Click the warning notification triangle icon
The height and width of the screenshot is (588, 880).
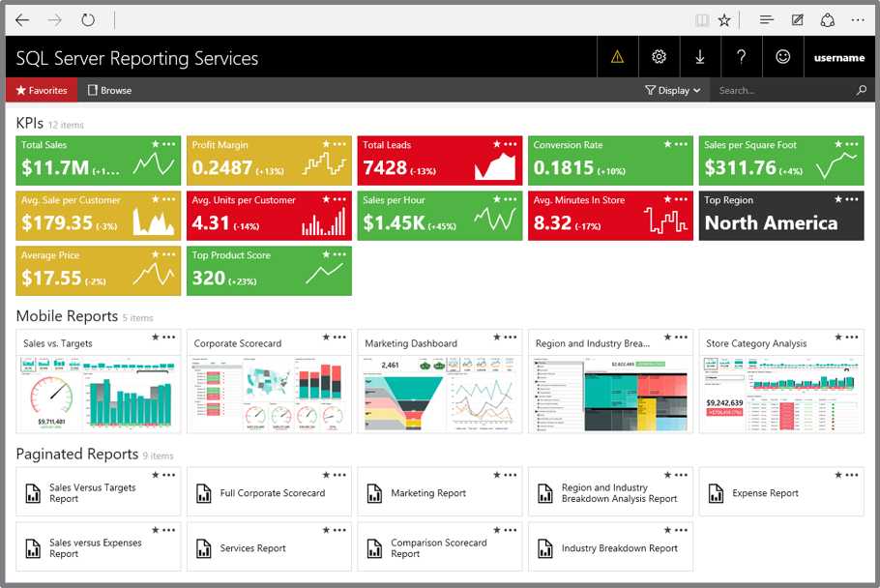[618, 57]
